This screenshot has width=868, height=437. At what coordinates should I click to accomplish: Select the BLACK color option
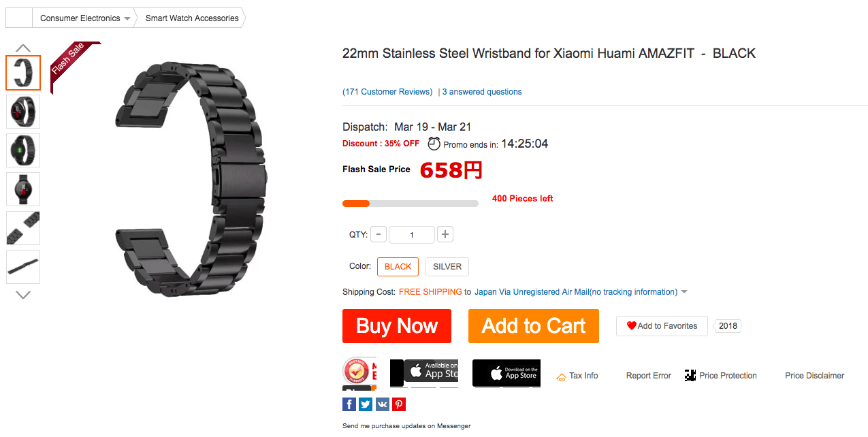(x=398, y=267)
